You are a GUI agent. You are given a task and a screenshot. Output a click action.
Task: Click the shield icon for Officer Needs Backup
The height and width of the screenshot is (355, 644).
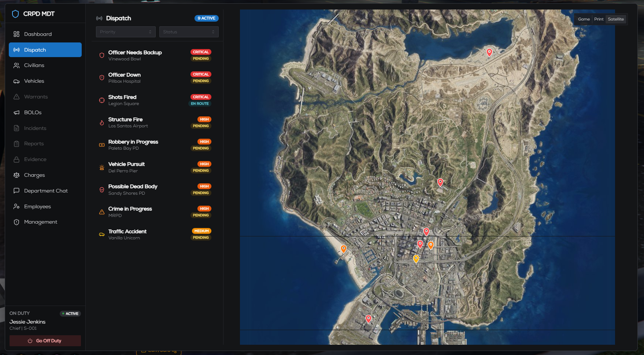[102, 55]
